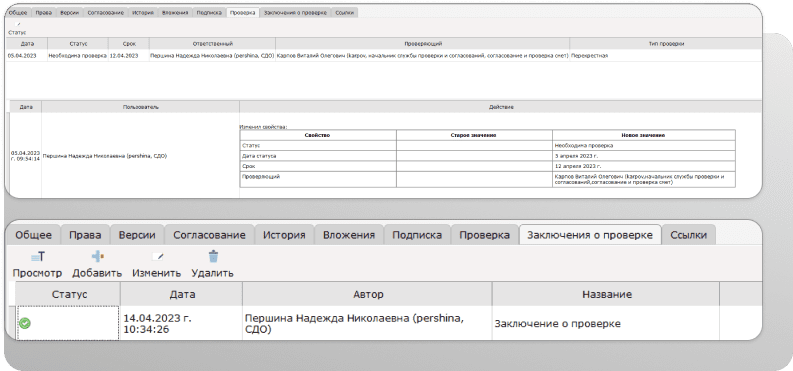Click the Свойство header in properties table

pos(318,135)
